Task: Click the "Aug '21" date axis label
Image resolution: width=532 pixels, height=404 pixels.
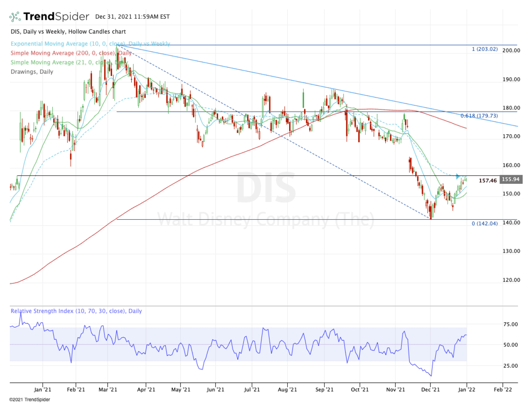Action: 287,390
